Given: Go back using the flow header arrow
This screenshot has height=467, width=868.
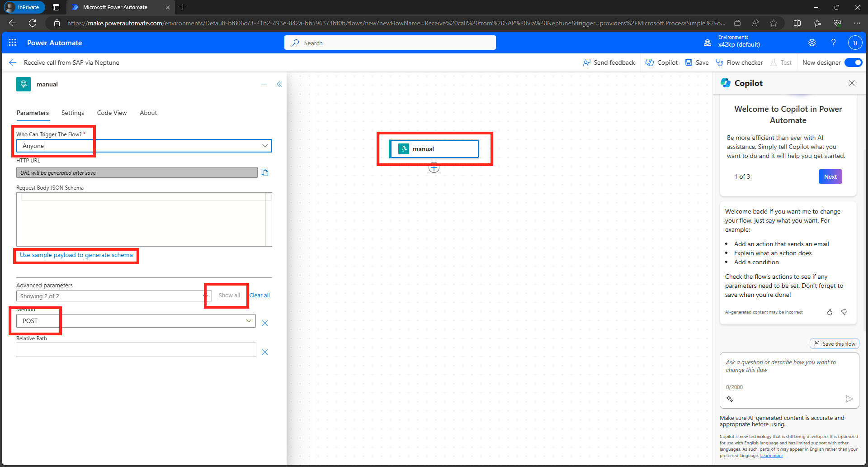Looking at the screenshot, I should (x=13, y=62).
